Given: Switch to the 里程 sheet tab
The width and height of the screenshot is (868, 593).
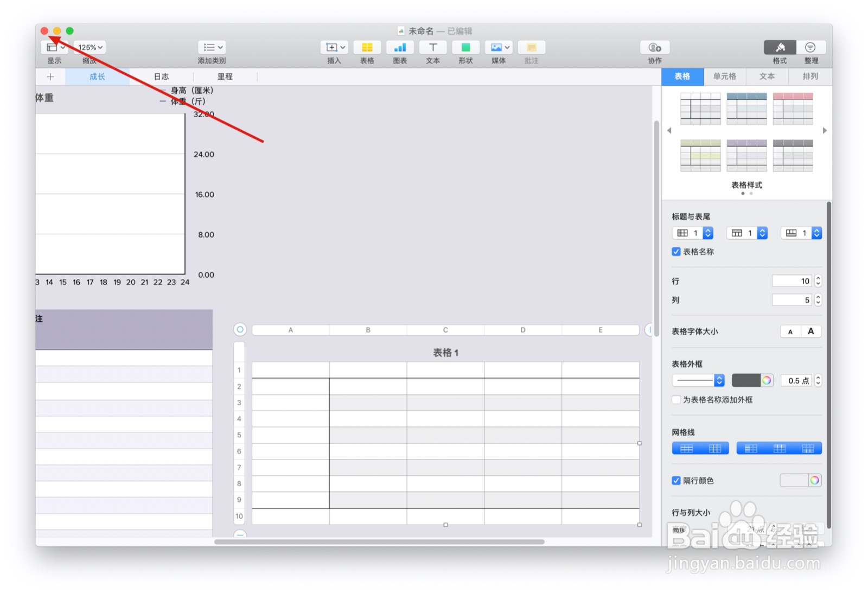Looking at the screenshot, I should (225, 76).
